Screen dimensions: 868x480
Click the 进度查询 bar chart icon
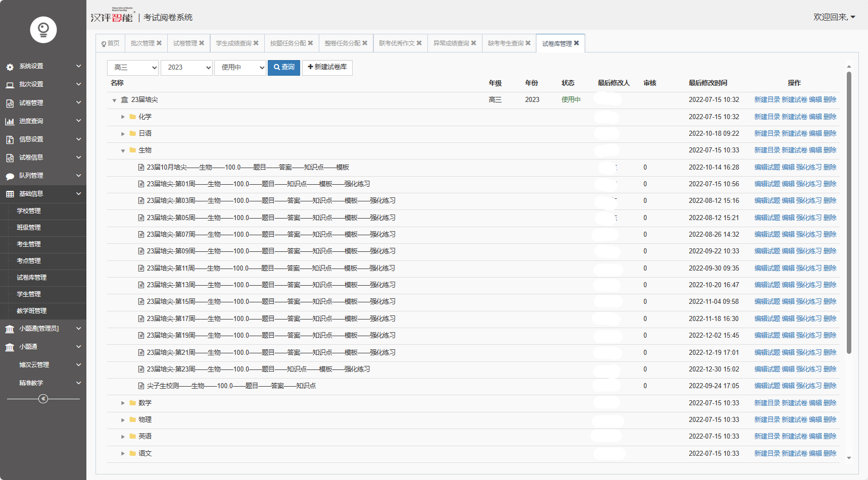pyautogui.click(x=10, y=121)
